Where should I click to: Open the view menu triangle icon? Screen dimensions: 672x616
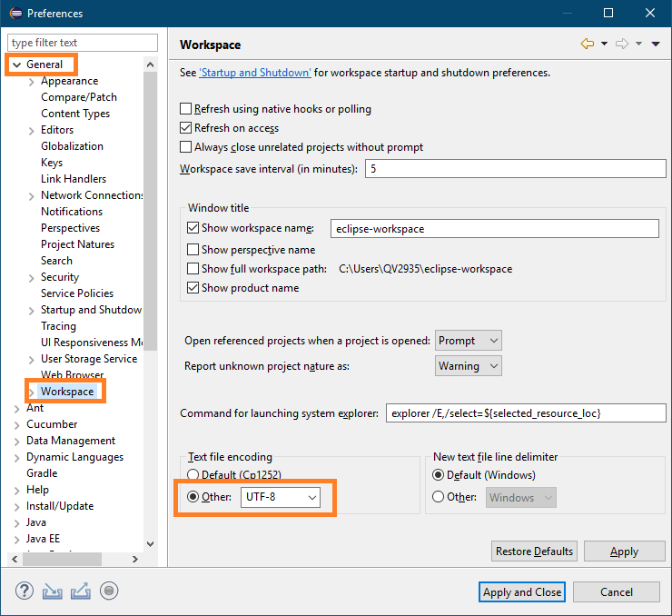(x=656, y=44)
